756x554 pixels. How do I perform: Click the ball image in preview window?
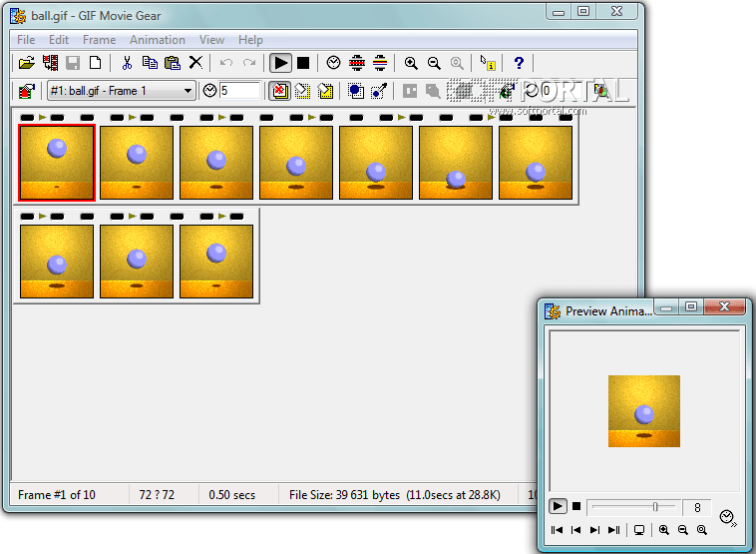click(x=644, y=411)
